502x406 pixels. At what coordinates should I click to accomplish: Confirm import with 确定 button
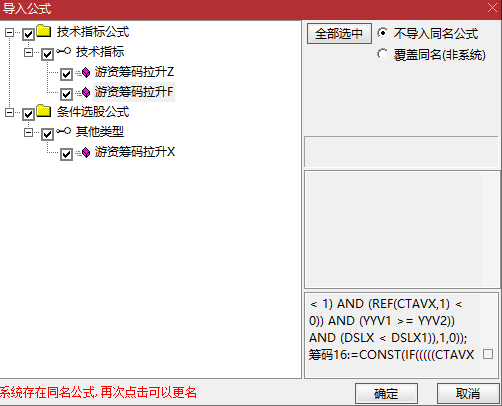386,394
